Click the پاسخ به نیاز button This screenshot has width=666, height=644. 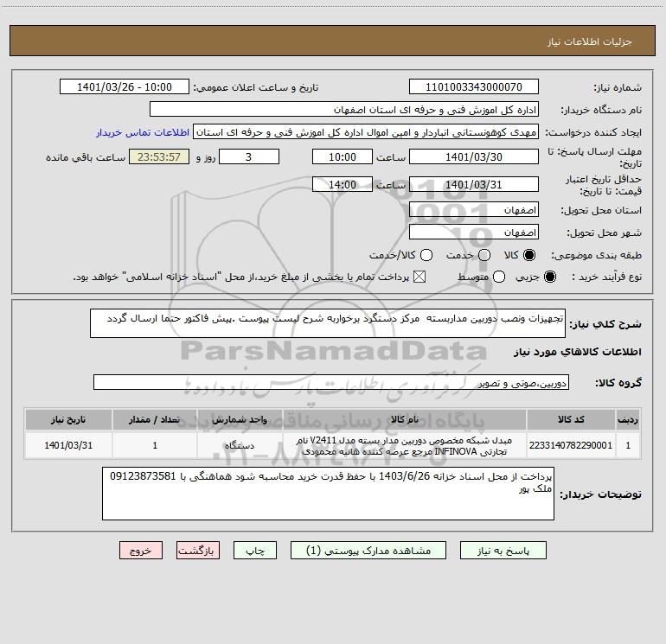503,551
